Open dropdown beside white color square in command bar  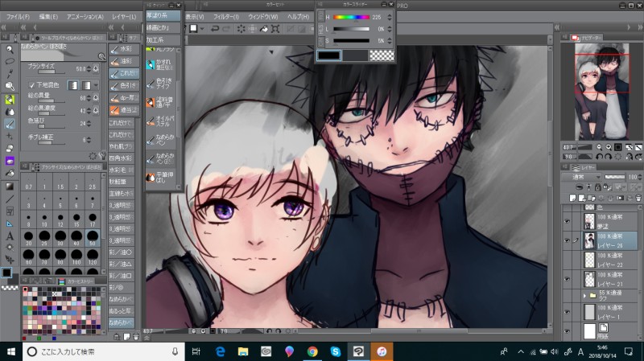(203, 29)
